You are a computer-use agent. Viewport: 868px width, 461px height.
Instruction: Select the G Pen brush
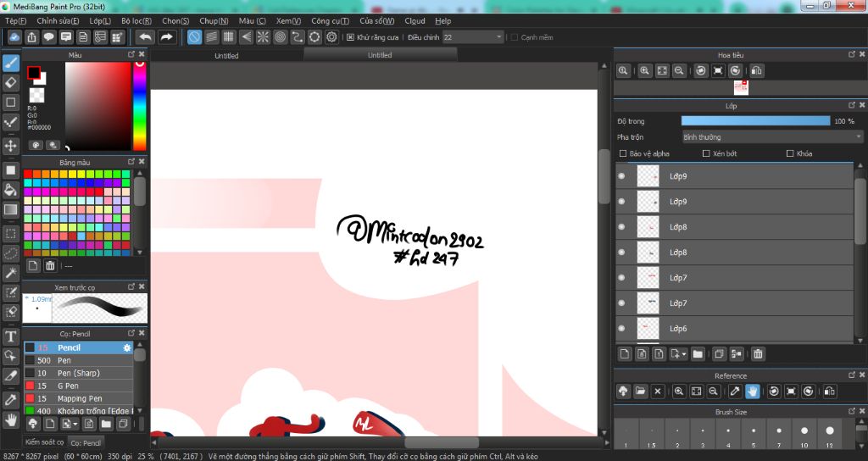79,386
